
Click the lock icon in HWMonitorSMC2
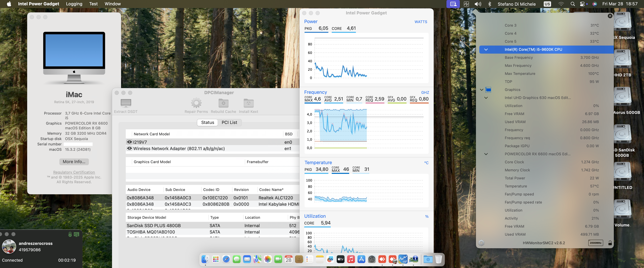[x=610, y=243]
